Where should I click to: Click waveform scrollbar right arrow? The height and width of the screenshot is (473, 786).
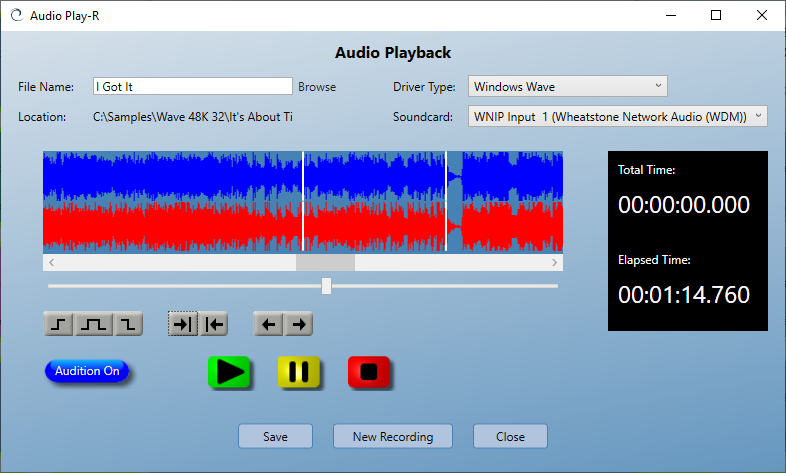pyautogui.click(x=554, y=262)
